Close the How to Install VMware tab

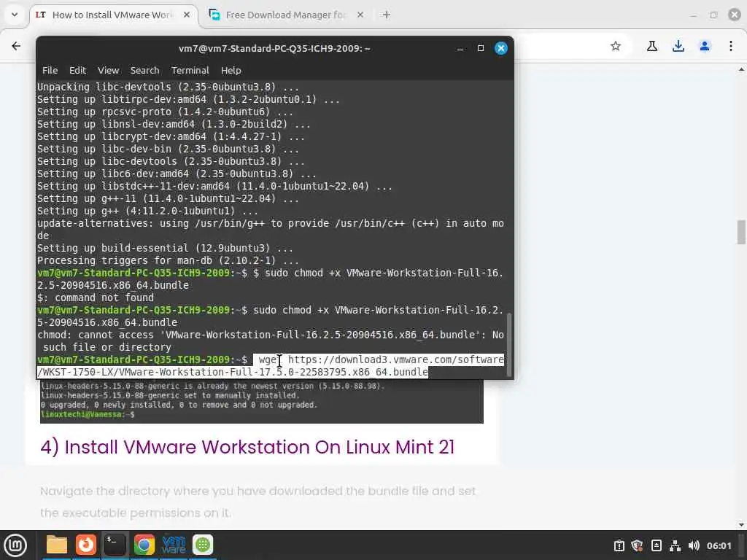tap(187, 15)
